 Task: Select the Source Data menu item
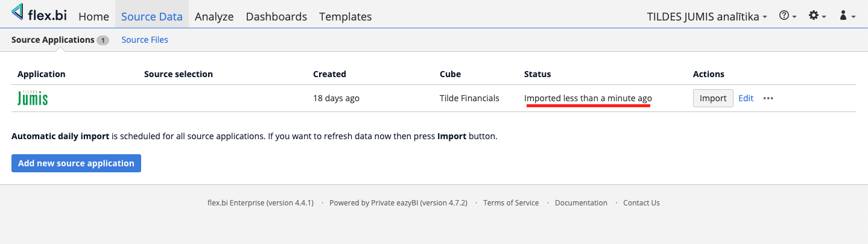click(x=151, y=16)
